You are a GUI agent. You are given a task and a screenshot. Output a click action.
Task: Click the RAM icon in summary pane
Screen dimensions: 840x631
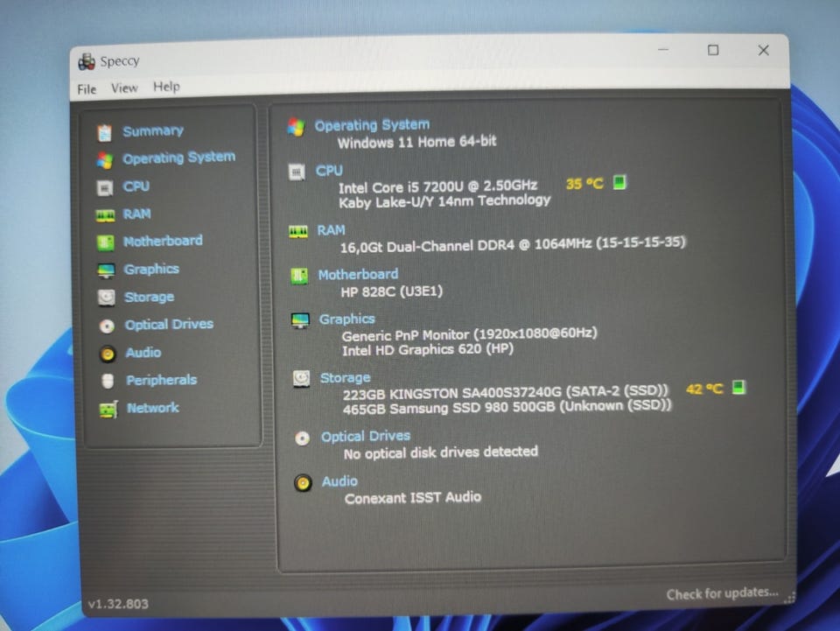coord(298,231)
